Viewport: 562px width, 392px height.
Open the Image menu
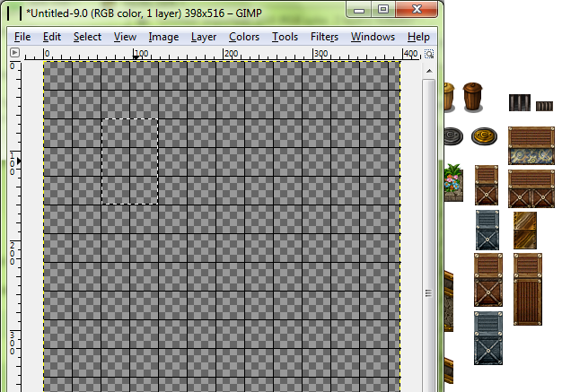[163, 37]
